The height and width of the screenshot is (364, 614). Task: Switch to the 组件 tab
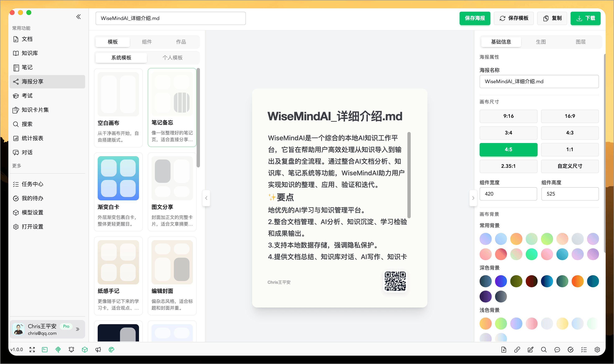[147, 42]
